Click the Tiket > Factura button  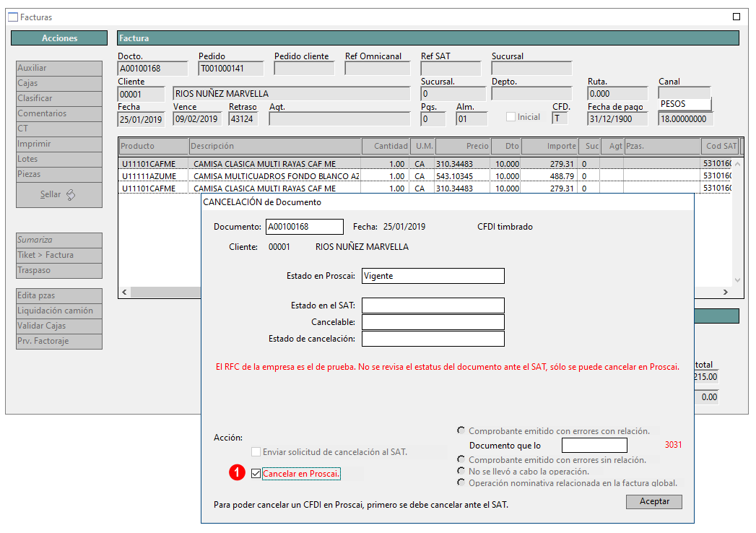[x=58, y=255]
